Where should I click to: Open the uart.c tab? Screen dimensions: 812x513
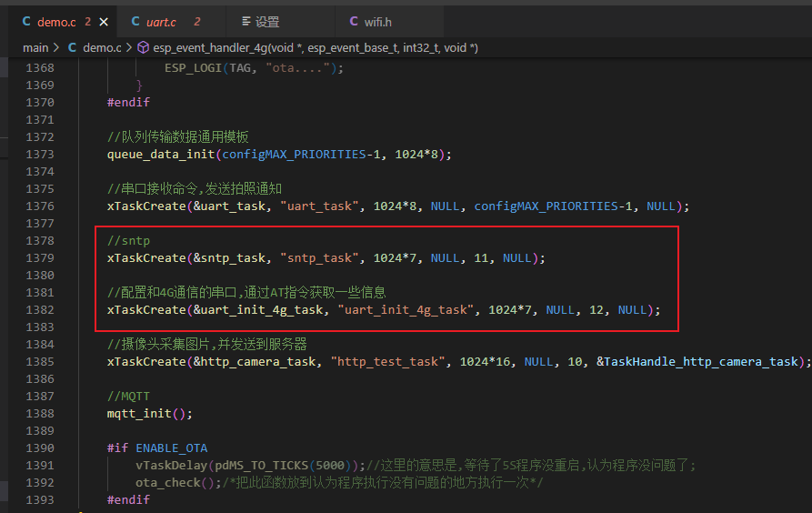161,22
